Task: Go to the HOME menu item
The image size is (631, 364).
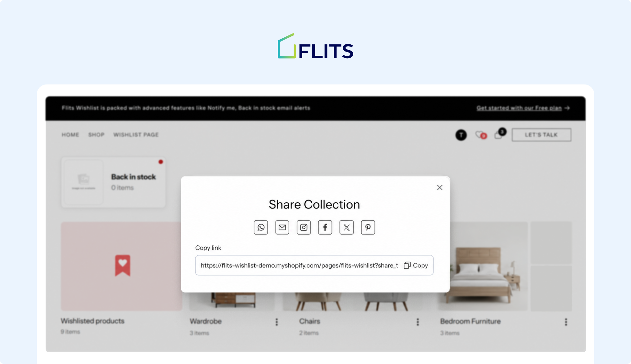Action: point(70,135)
